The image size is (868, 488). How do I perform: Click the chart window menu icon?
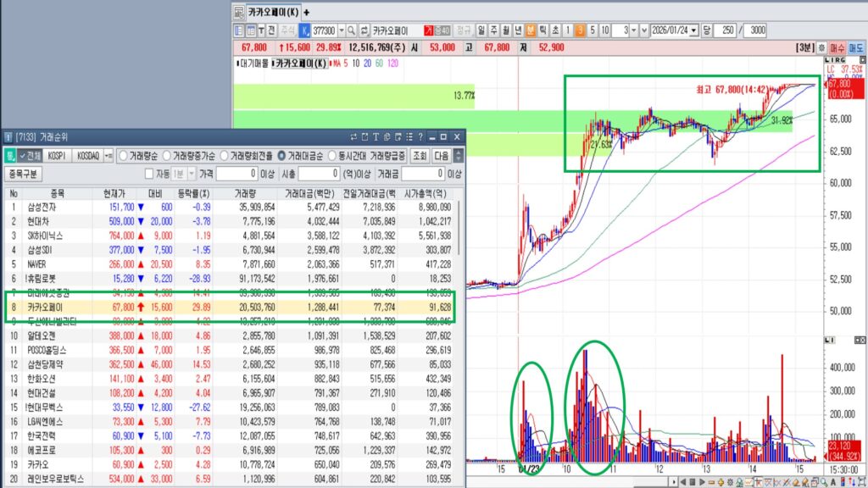pos(240,12)
